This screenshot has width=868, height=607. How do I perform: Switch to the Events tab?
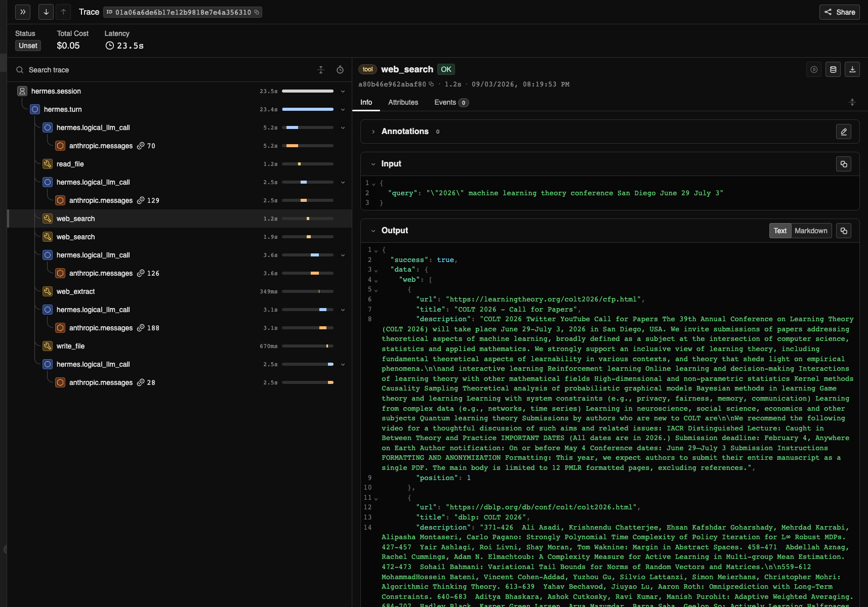tap(451, 102)
